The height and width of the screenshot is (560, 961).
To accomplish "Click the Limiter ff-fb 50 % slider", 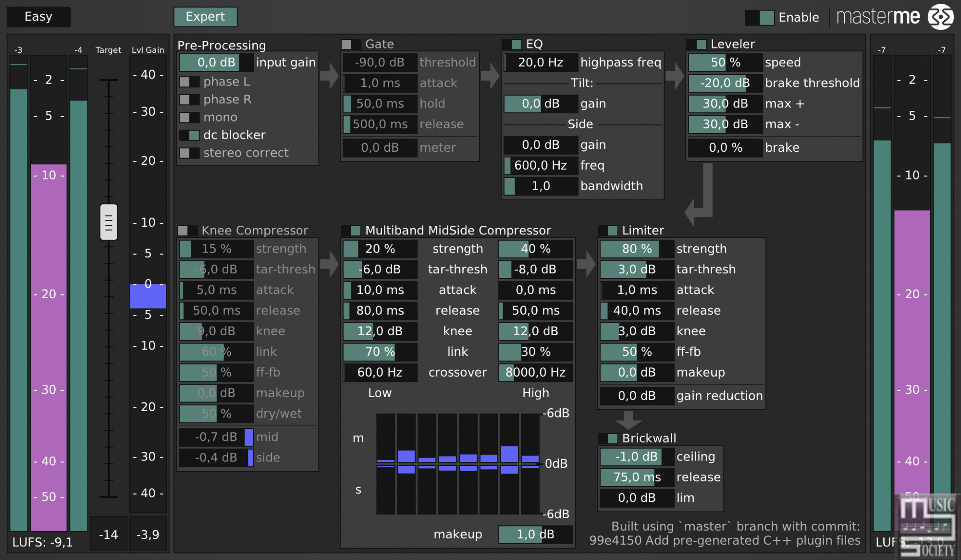I will [637, 352].
